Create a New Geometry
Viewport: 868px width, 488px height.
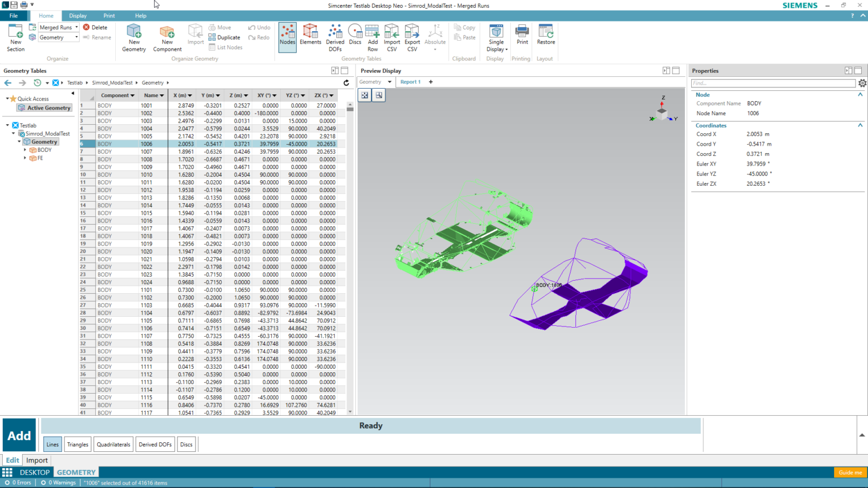click(134, 37)
